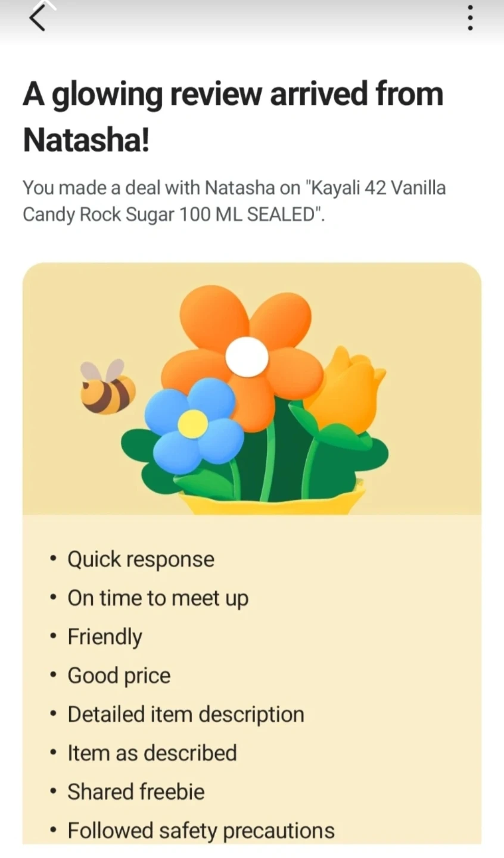Tap the Kayali 42 Vanilla deal description text

point(234,201)
